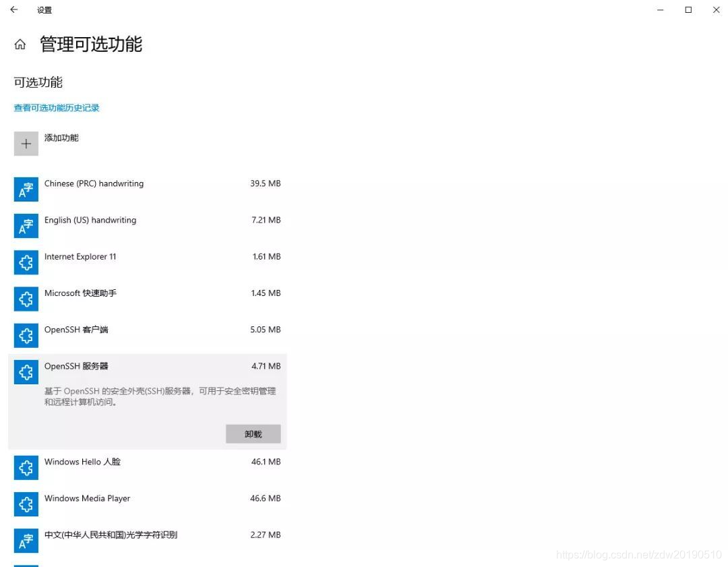Click the OpenSSH server description text
Screen dimensions: 728x567
coord(160,396)
